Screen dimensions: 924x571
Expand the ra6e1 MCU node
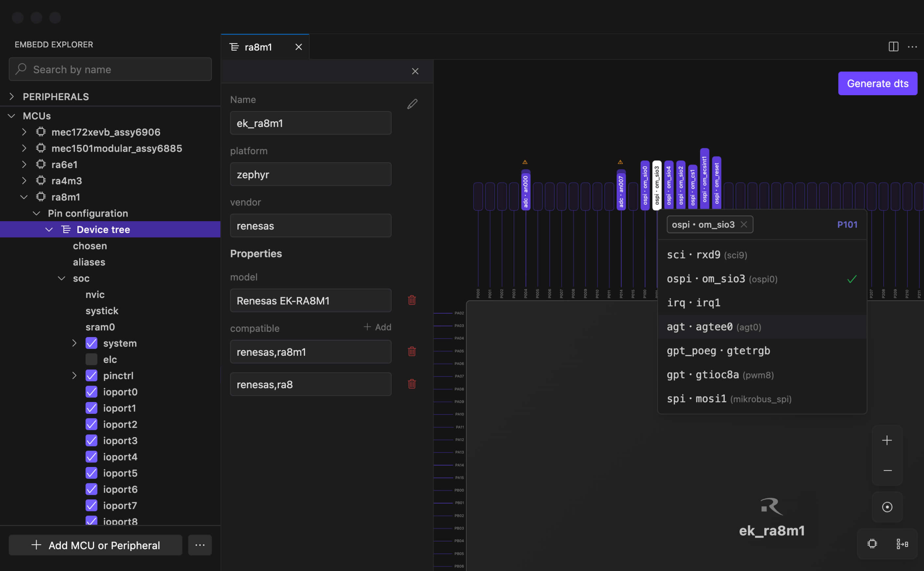click(x=24, y=165)
